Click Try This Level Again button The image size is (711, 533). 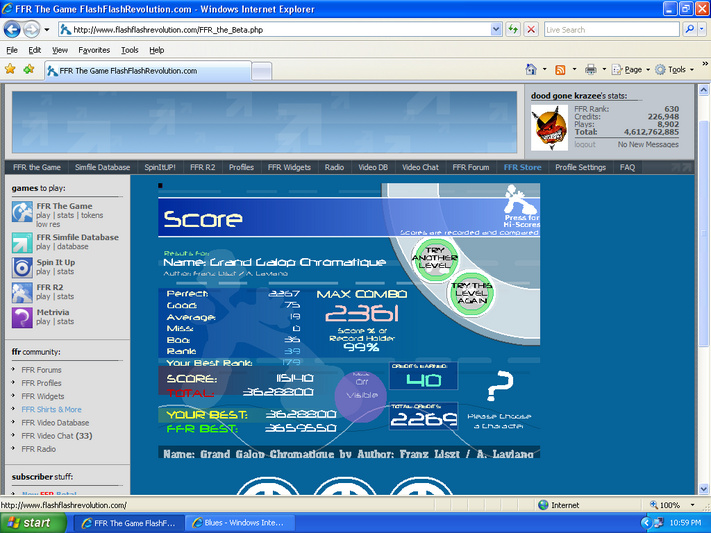(x=472, y=293)
